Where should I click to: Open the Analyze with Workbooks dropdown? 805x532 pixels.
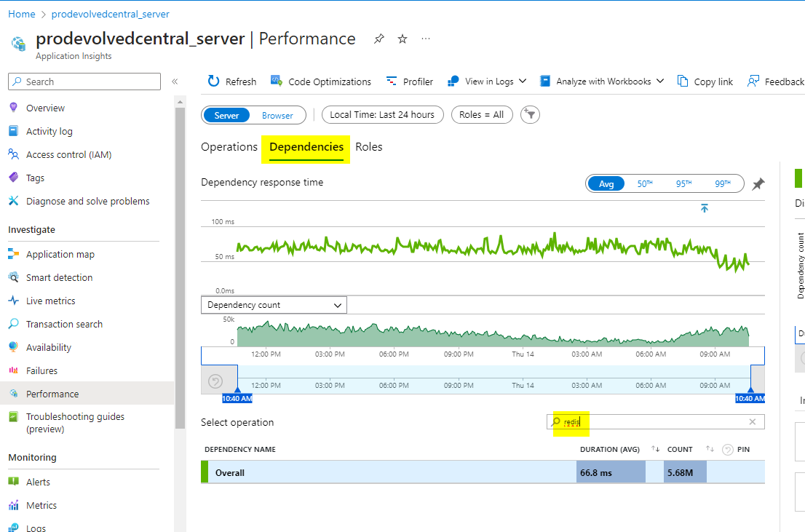point(601,81)
